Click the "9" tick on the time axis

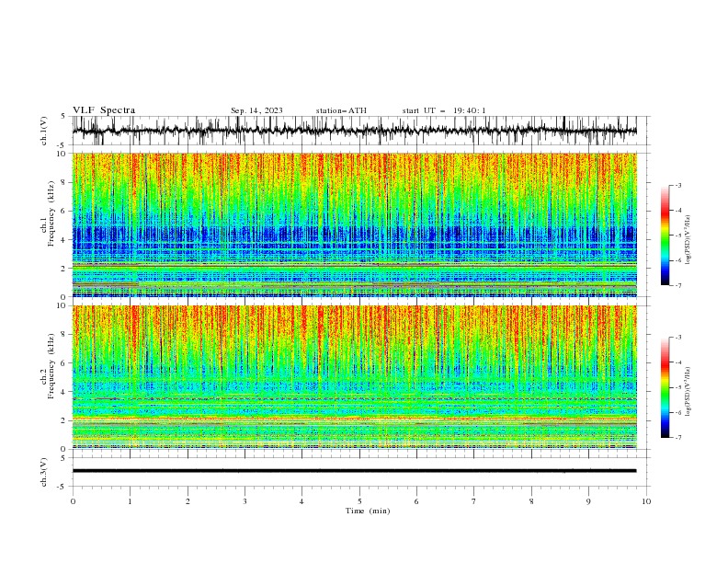click(x=588, y=501)
